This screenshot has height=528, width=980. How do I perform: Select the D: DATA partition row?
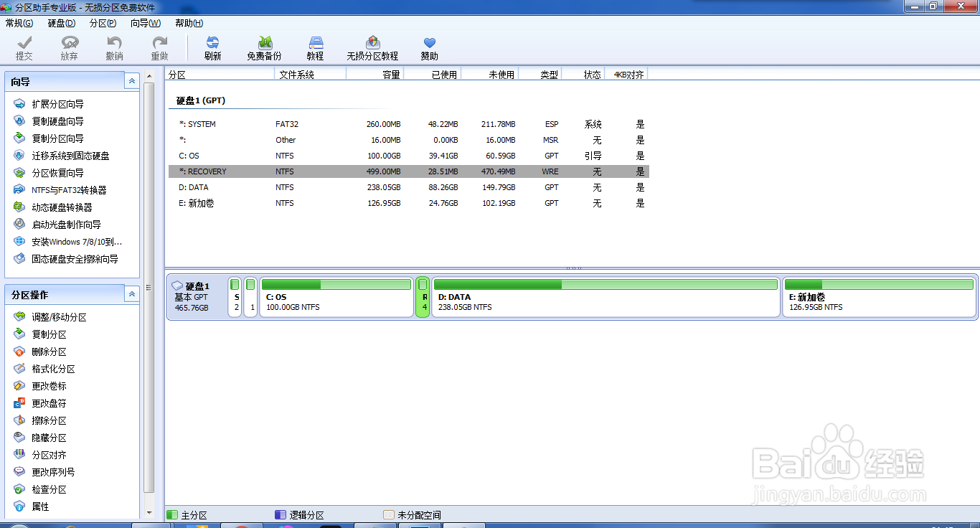tap(409, 187)
